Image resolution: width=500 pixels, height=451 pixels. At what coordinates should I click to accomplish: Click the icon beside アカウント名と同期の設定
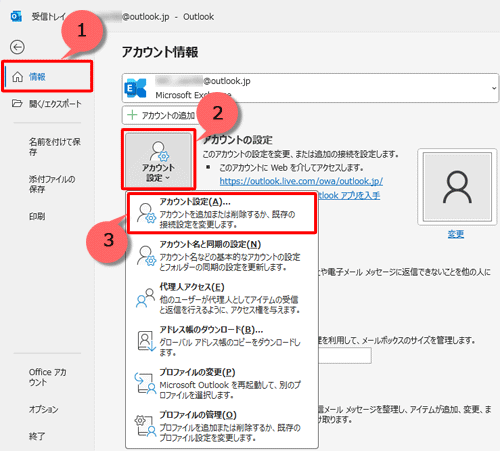tap(146, 256)
